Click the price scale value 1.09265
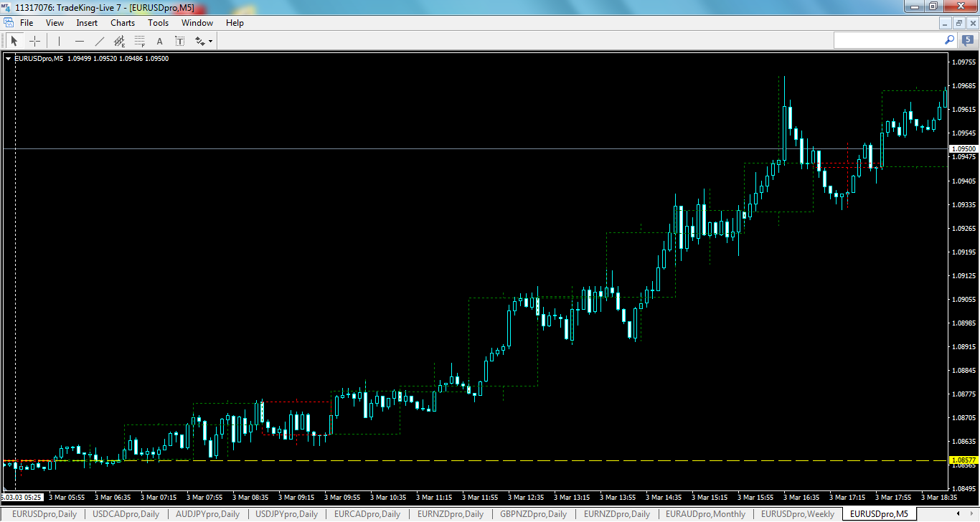The image size is (980, 522). [x=965, y=229]
